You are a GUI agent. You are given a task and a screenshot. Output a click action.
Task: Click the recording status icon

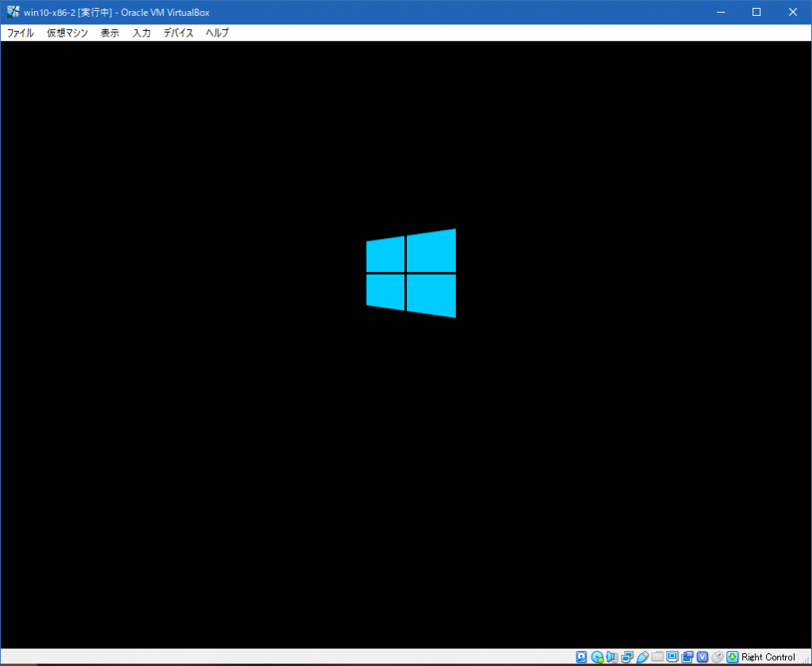click(x=688, y=657)
